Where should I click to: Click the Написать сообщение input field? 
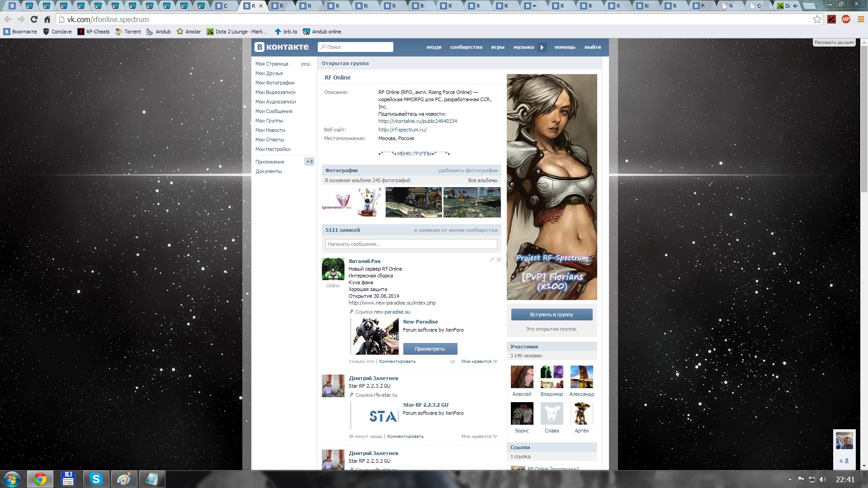point(411,244)
